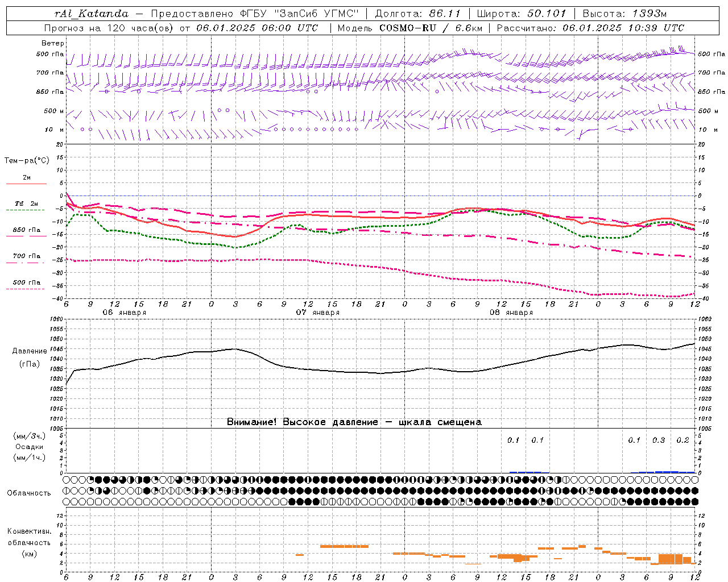This screenshot has width=728, height=582.
Task: Click the Рассчитано: 06.01.2025 10:39 UTC timestamp
Action: 590,28
